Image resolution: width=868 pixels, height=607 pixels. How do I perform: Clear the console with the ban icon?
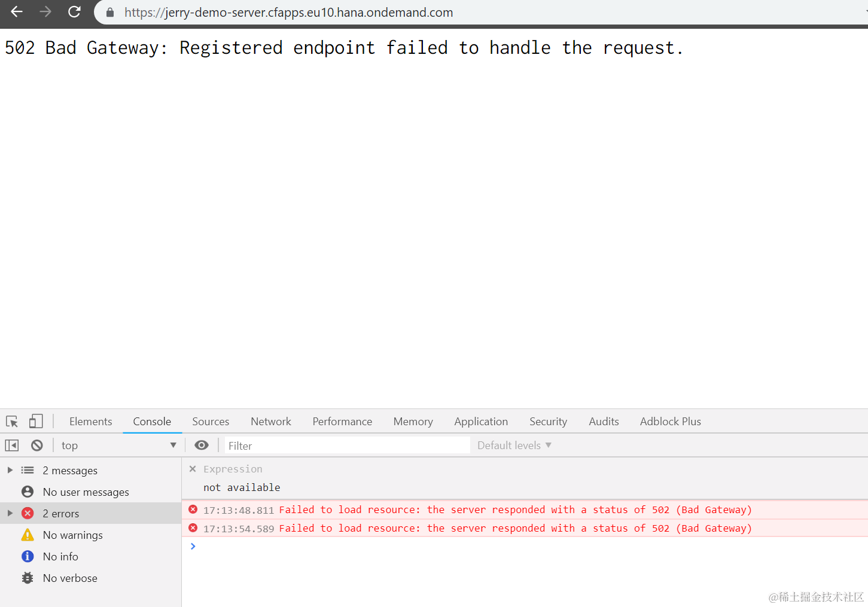(x=37, y=446)
